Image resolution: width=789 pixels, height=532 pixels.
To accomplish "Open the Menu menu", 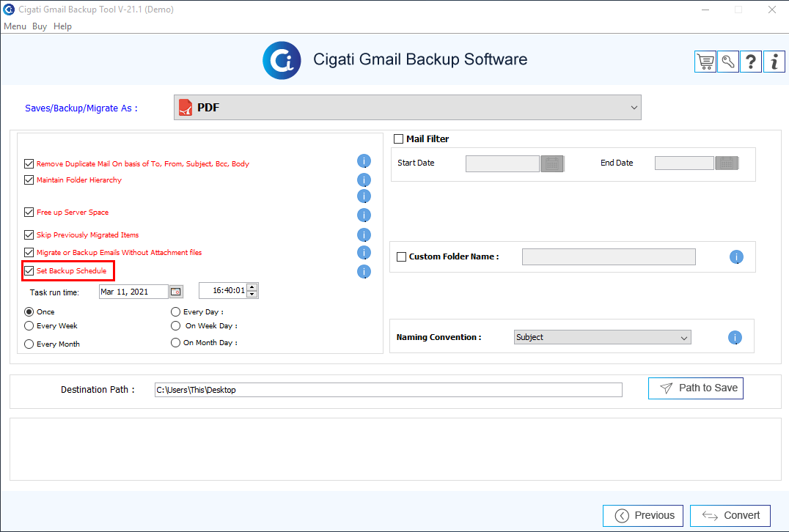I will coord(15,26).
